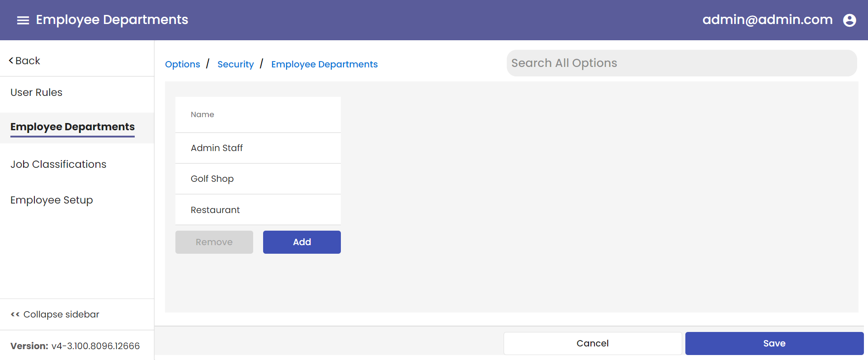Viewport: 868px width, 360px height.
Task: Save the department changes
Action: pos(774,343)
